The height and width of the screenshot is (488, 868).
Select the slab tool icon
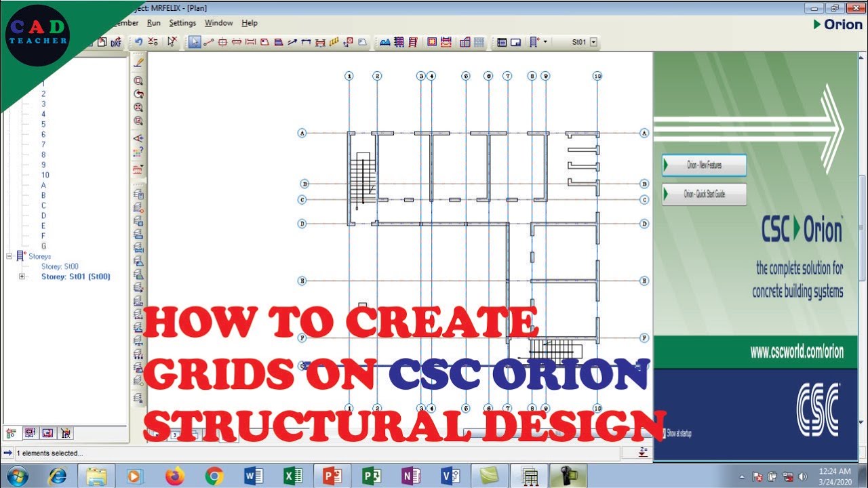pos(264,42)
